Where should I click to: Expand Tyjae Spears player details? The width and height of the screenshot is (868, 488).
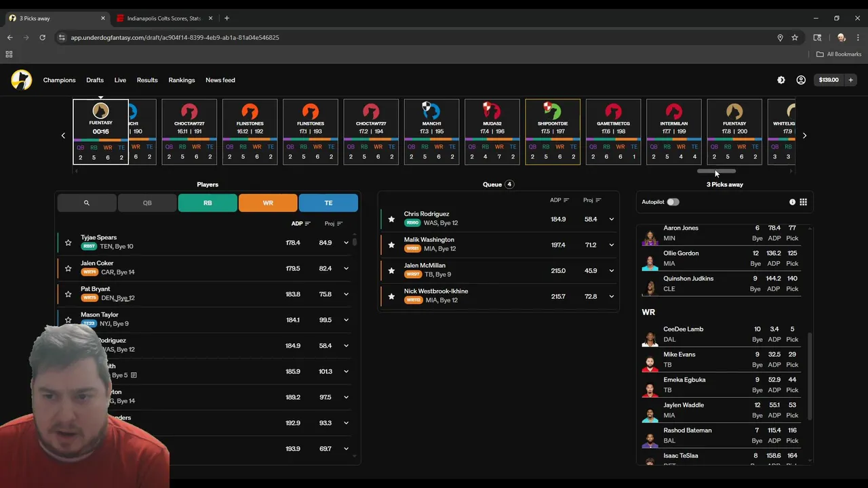(x=346, y=243)
